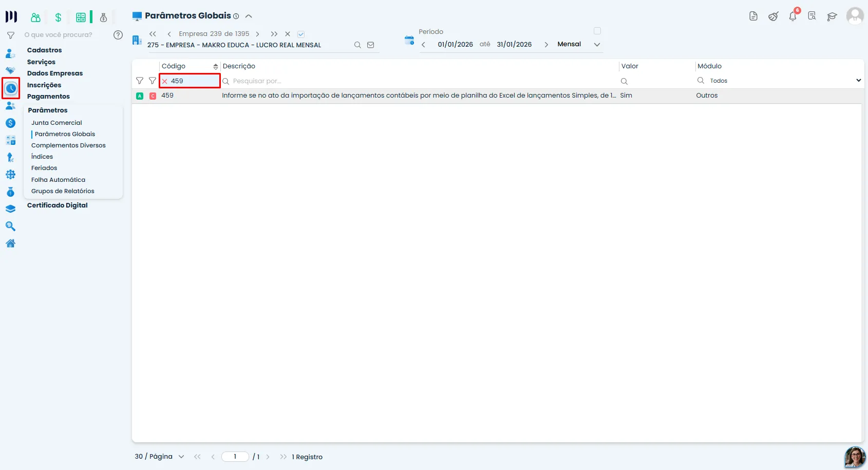Click the user avatar in top right

(x=855, y=15)
